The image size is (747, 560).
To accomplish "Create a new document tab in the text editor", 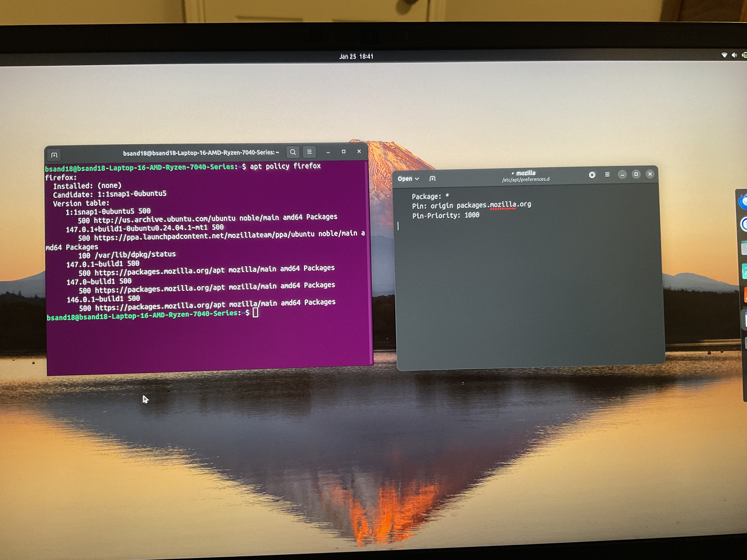I will click(x=432, y=179).
